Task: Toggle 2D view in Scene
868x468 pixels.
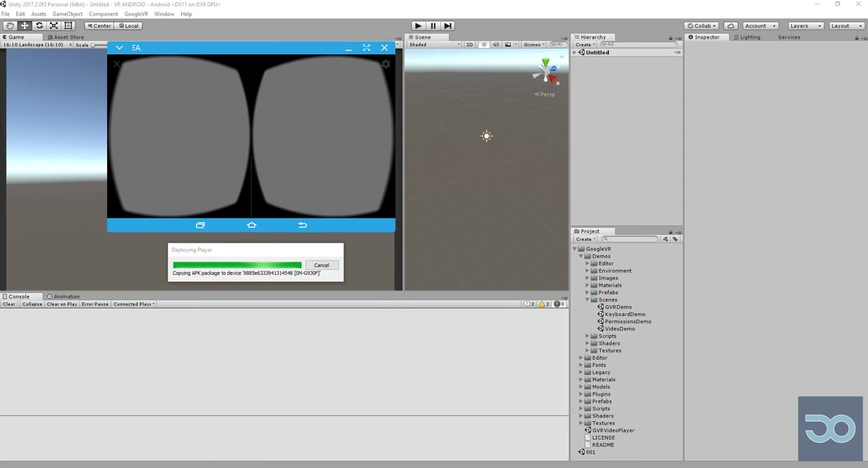Action: pyautogui.click(x=469, y=45)
